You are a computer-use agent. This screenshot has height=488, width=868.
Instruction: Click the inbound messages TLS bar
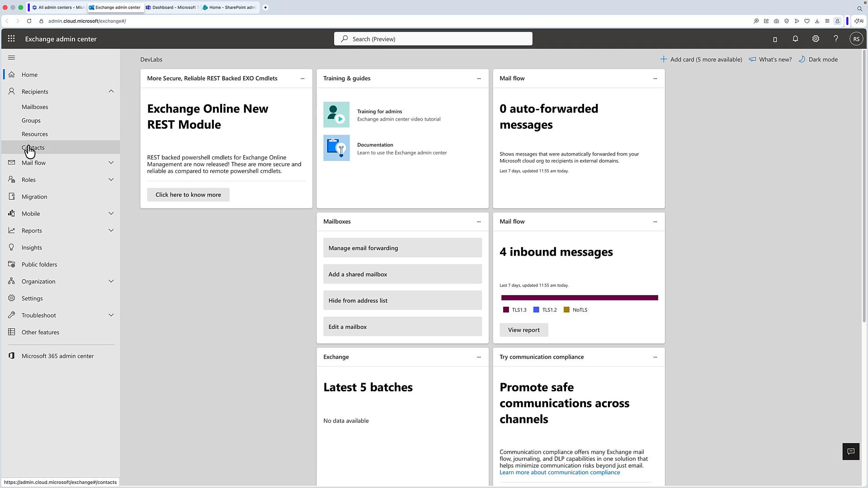[580, 298]
